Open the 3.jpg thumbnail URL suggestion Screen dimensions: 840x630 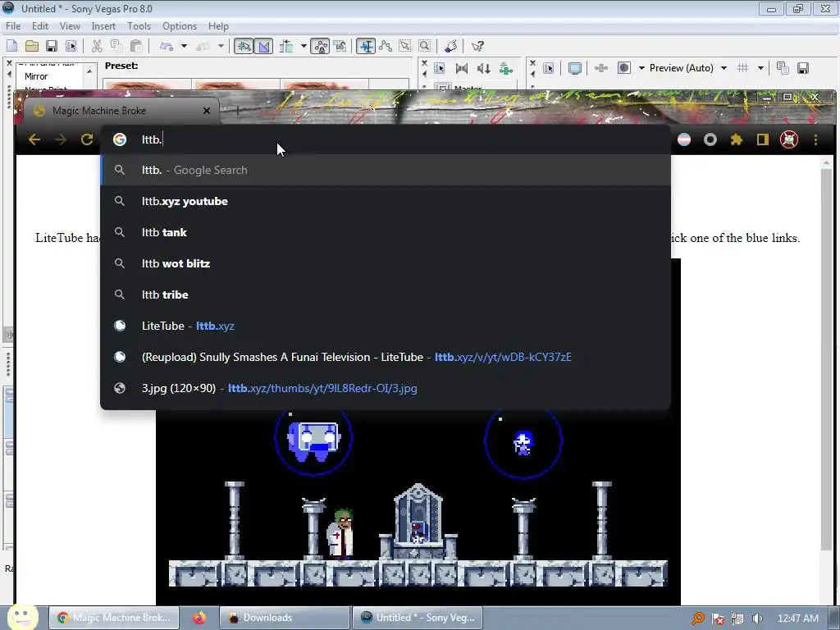tap(386, 387)
